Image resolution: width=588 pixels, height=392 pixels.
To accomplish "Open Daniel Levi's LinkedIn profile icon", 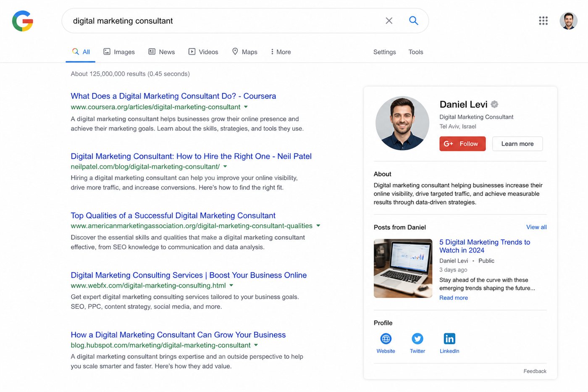I will (449, 339).
